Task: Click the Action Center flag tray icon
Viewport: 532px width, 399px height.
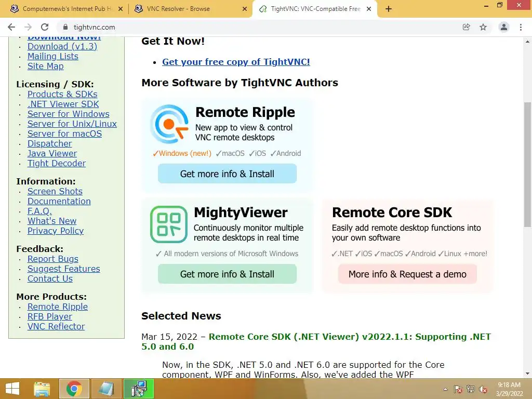Action: pos(458,389)
